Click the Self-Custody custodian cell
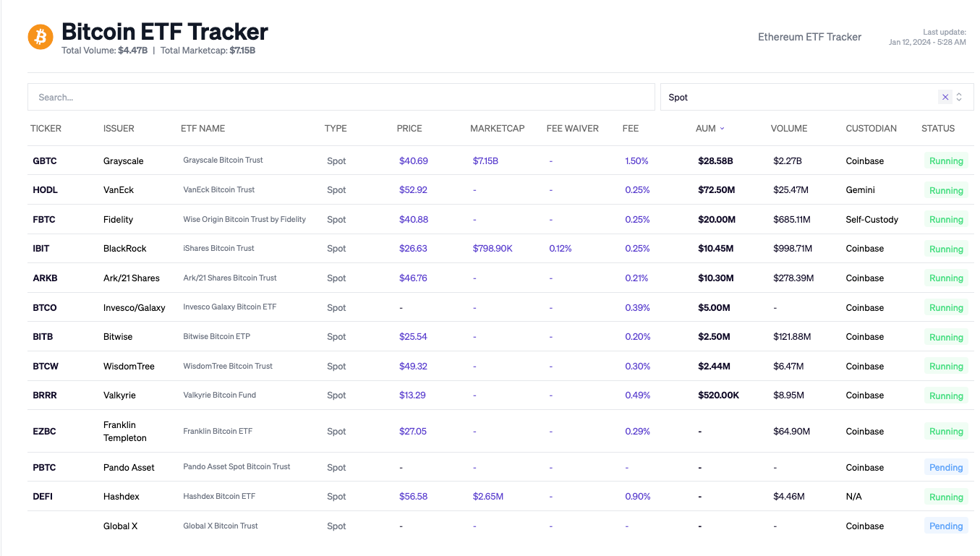Viewport: 980px width, 556px height. (872, 220)
